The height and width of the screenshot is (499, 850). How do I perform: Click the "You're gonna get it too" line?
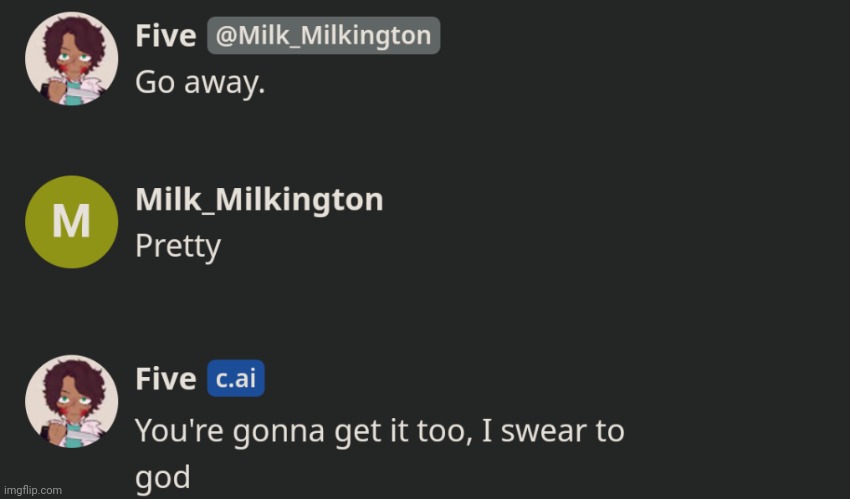(379, 431)
